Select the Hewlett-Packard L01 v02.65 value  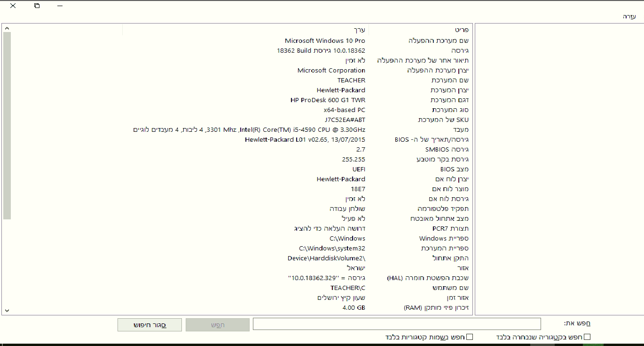[305, 140]
